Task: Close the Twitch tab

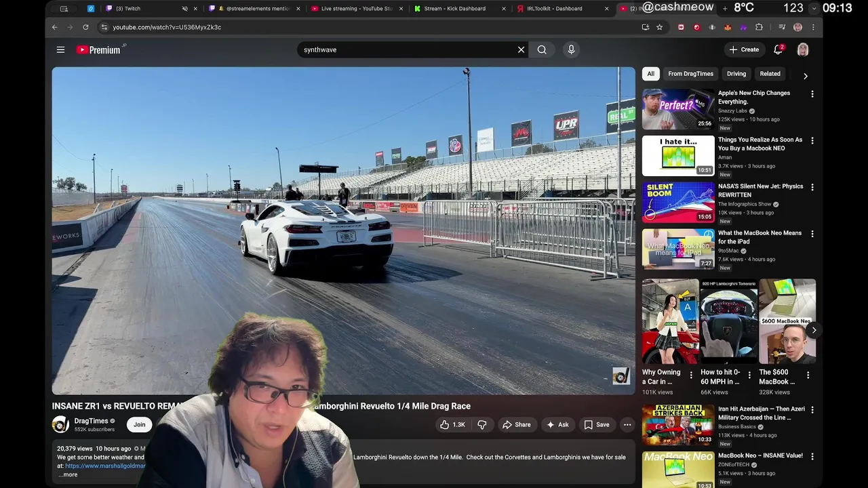Action: click(196, 9)
